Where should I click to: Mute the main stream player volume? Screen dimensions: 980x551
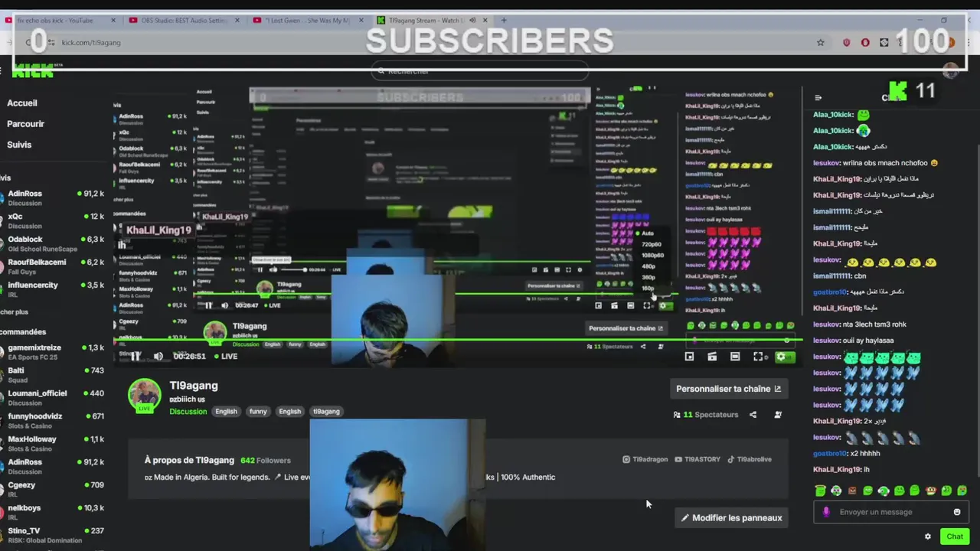pos(158,356)
